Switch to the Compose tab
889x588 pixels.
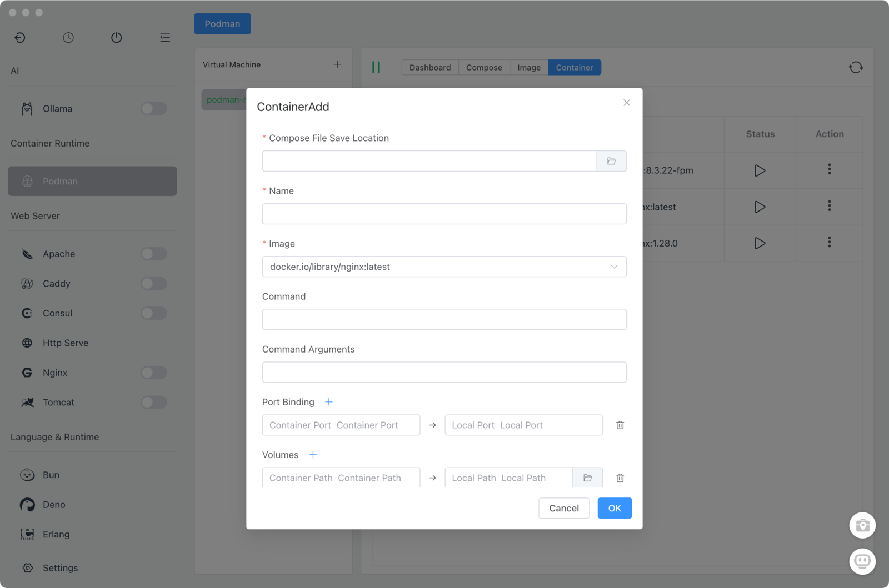[484, 67]
